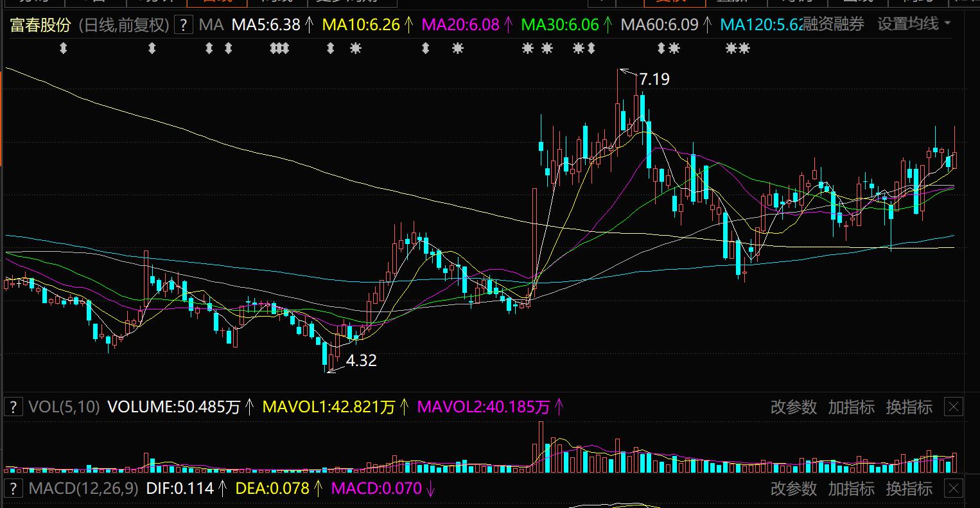Click 改参数 in the VOL panel
The image size is (980, 508).
coord(794,407)
